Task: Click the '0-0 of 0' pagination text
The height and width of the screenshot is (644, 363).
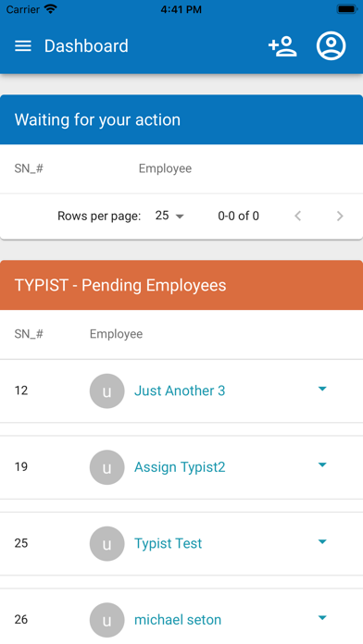Action: [x=238, y=216]
